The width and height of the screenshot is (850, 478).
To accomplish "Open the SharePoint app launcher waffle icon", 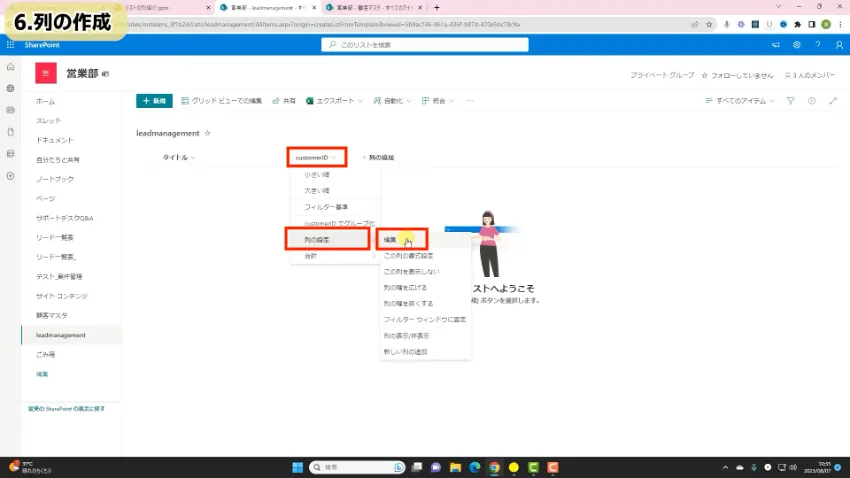I will click(x=10, y=45).
